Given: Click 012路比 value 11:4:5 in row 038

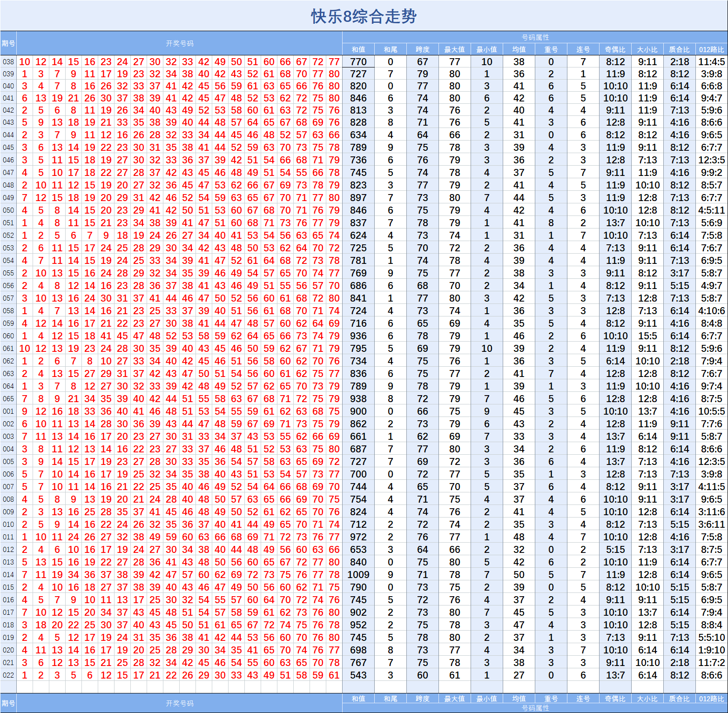Looking at the screenshot, I should 712,62.
